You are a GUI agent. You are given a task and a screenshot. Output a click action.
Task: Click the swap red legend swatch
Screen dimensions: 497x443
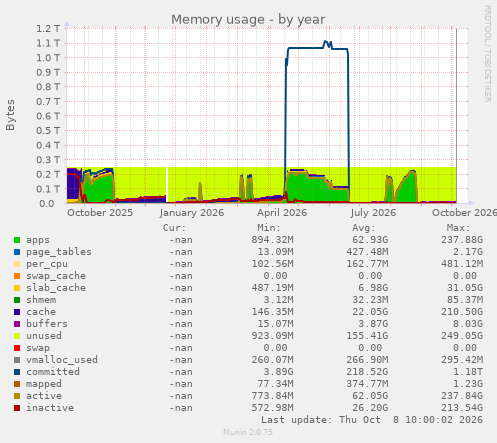click(x=17, y=348)
